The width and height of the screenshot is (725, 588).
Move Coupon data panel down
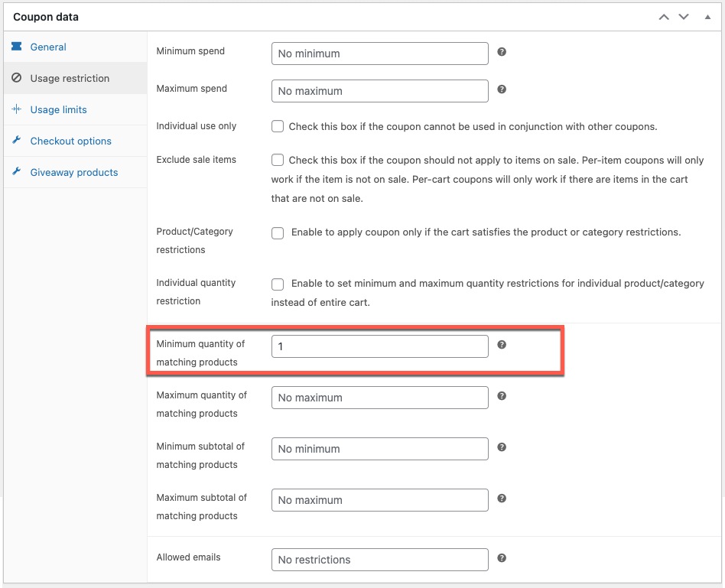coord(684,17)
